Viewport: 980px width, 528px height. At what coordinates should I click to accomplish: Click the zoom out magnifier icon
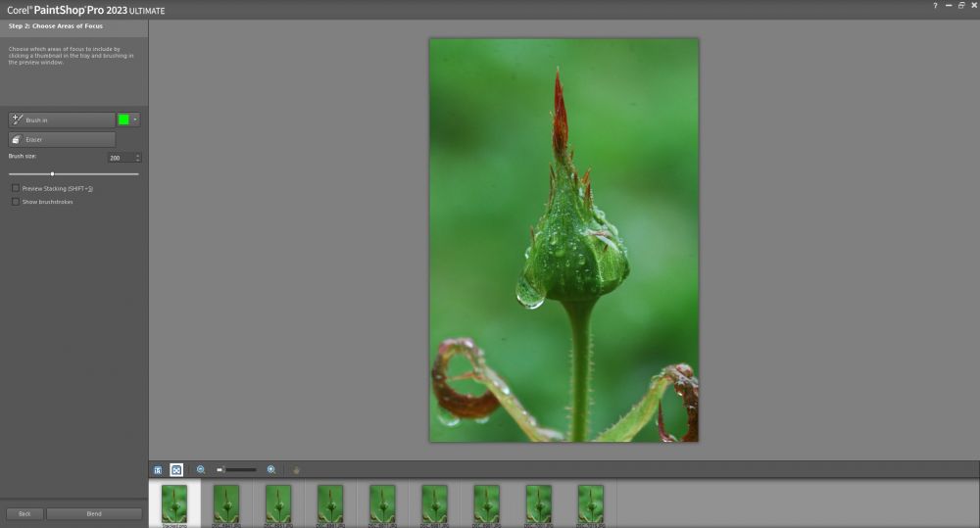point(201,470)
